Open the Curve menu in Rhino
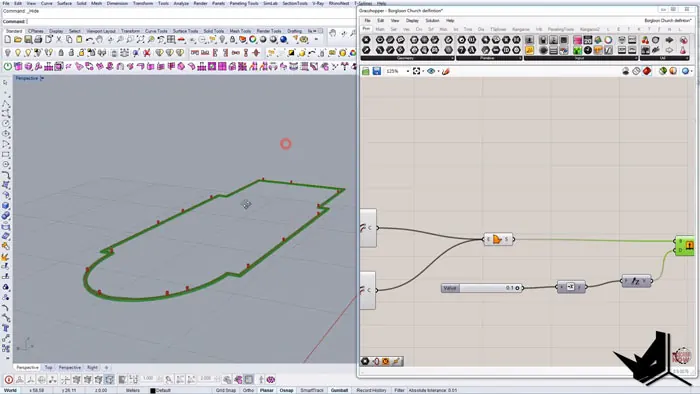This screenshot has width=700, height=394. click(x=46, y=3)
